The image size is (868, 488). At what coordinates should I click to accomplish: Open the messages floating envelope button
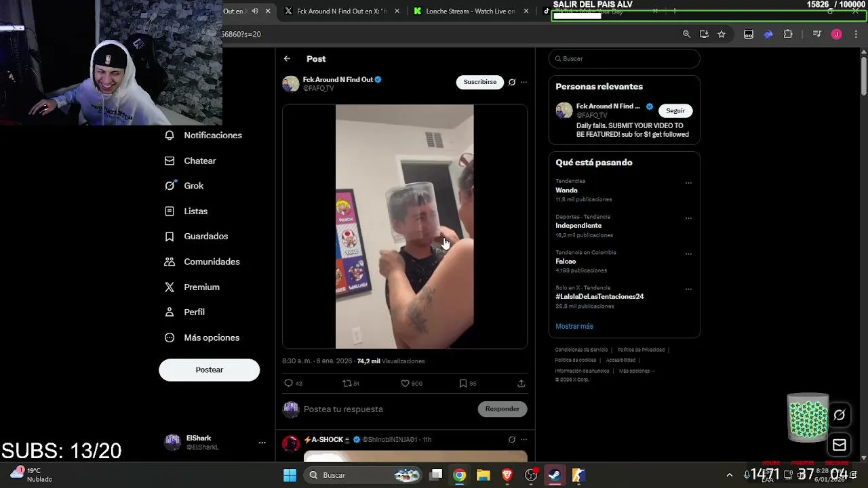(839, 445)
